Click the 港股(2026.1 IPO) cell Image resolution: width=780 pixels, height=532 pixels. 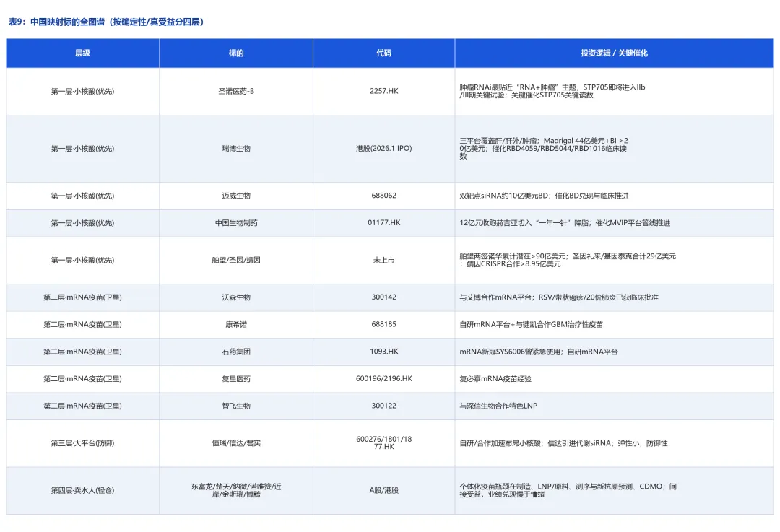pos(384,149)
